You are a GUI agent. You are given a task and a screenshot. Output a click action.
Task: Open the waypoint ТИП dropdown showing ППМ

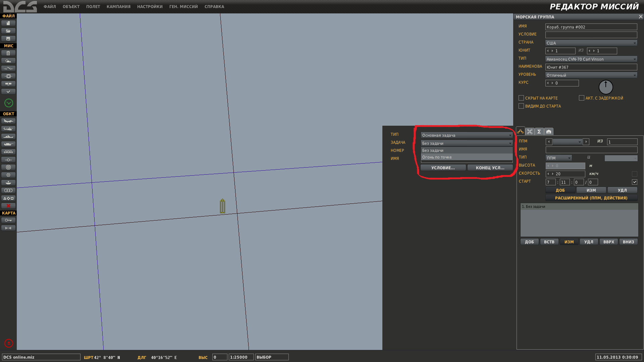coord(558,158)
